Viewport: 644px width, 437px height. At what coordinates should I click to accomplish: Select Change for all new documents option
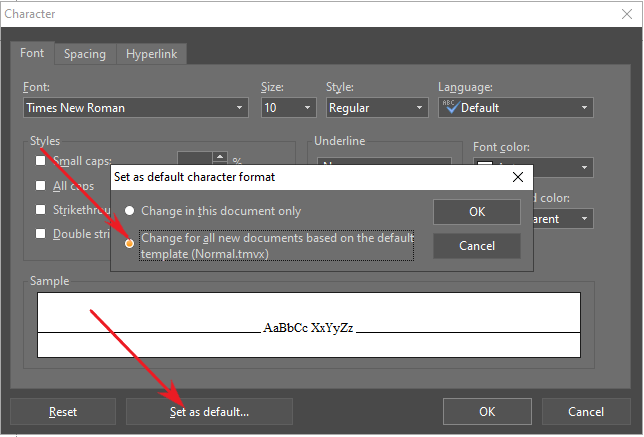130,241
